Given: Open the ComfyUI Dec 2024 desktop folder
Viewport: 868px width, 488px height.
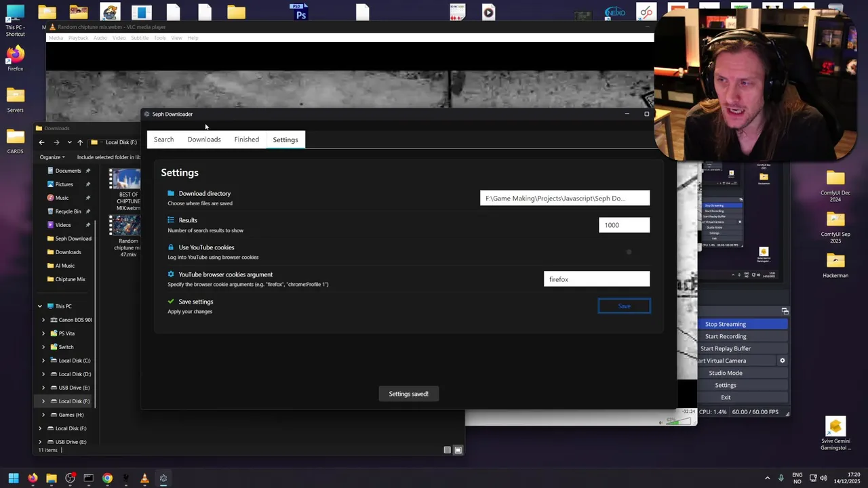Looking at the screenshot, I should point(835,186).
